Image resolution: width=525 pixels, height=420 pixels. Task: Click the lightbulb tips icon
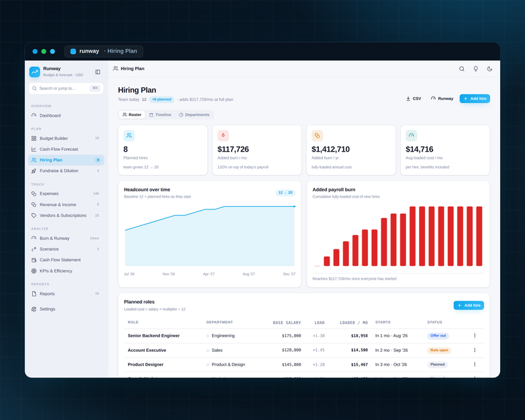pyautogui.click(x=475, y=69)
